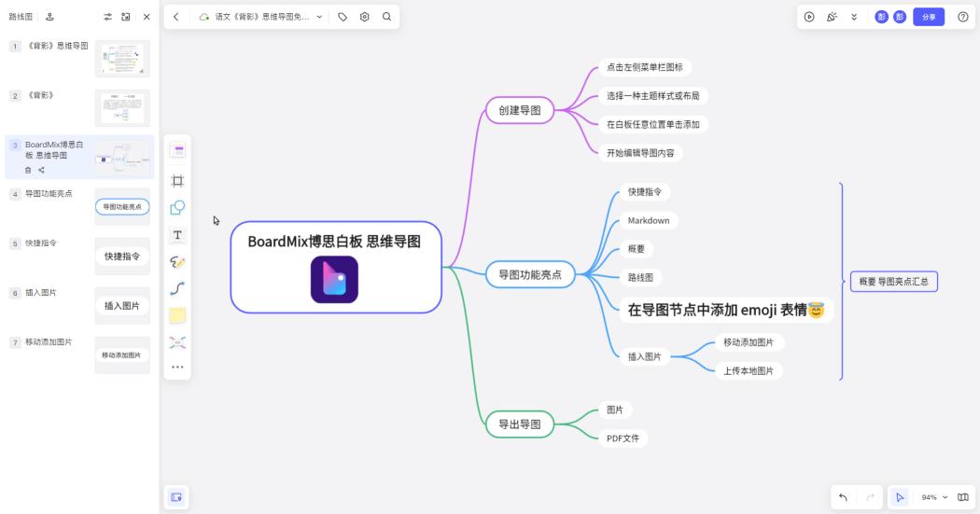Open the tag icon in top bar

tap(343, 17)
